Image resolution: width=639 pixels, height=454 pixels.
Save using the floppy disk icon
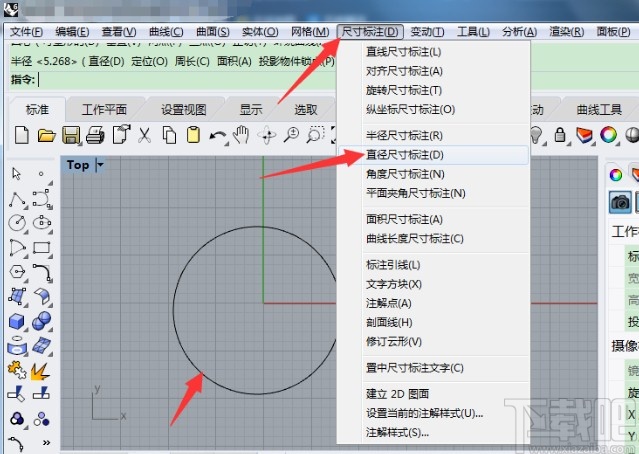[x=71, y=135]
